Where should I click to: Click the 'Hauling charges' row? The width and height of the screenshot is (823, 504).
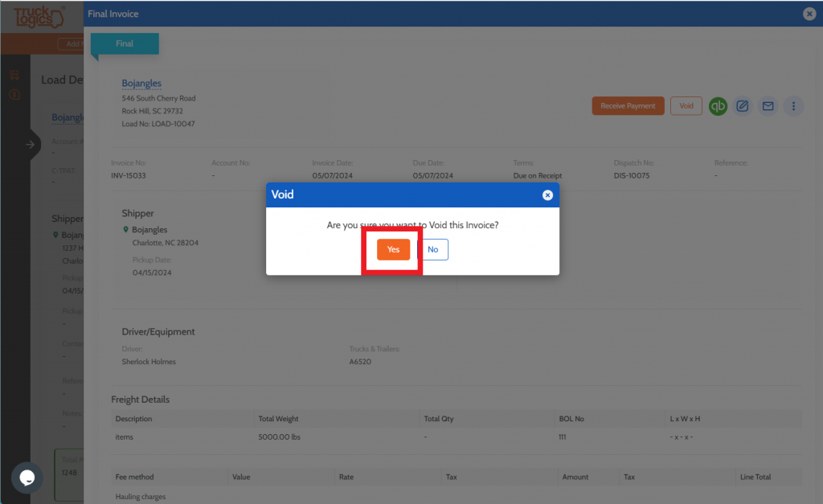(141, 497)
